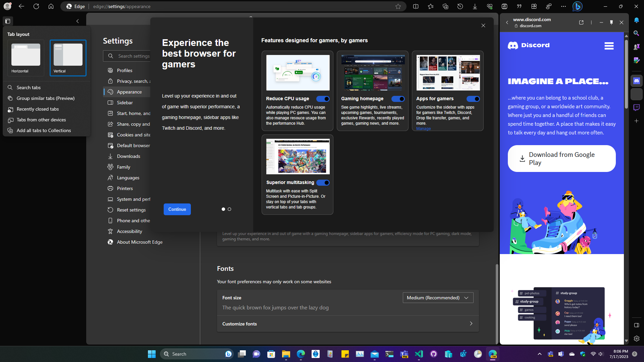Click the Search settings field

[127, 56]
